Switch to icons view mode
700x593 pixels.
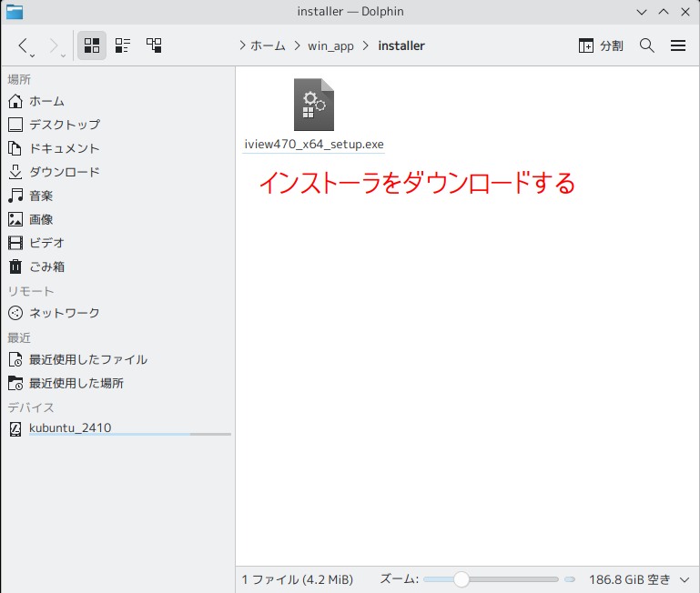(92, 45)
